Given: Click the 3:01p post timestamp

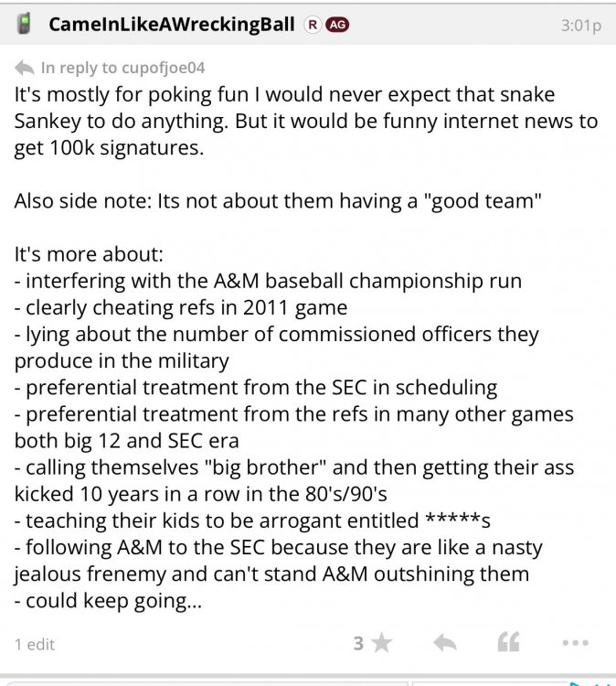Looking at the screenshot, I should [580, 26].
